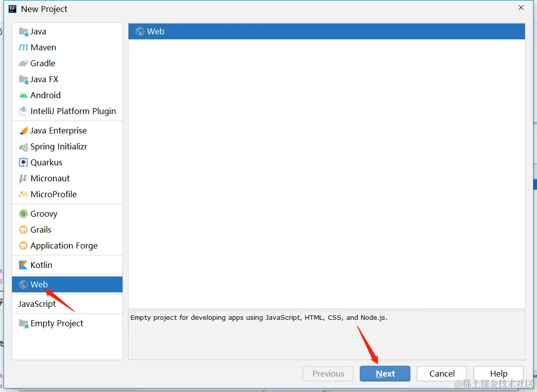Choose the Groovy label
Screen dimensions: 537x392
pyautogui.click(x=44, y=214)
